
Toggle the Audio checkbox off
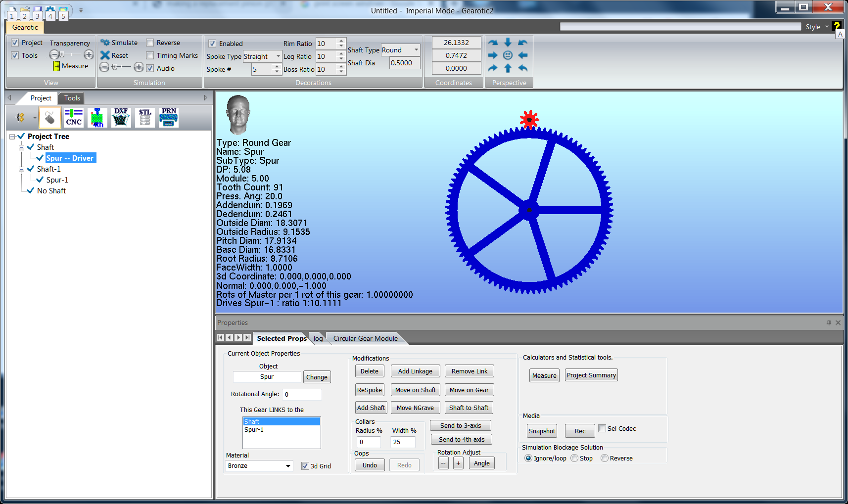pos(150,69)
